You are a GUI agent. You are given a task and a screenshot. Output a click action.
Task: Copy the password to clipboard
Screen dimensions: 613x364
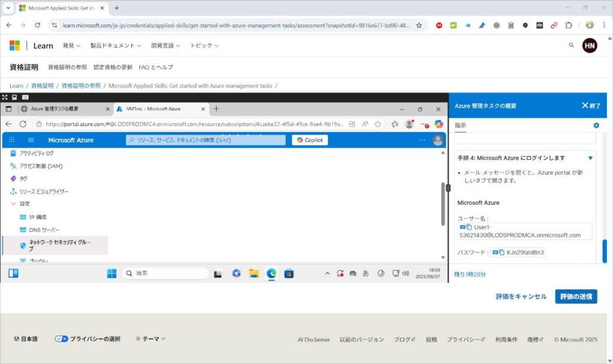502,253
